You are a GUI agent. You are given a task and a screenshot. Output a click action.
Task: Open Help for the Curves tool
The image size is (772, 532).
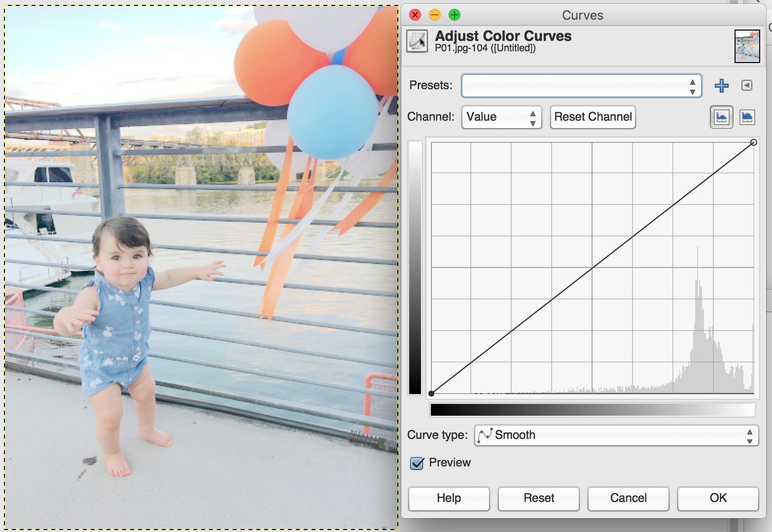click(449, 499)
